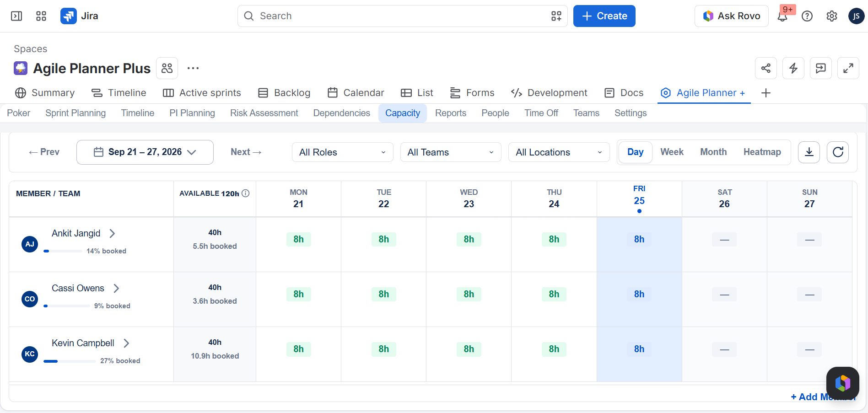868x413 pixels.
Task: Open the feedback comment icon
Action: point(821,68)
